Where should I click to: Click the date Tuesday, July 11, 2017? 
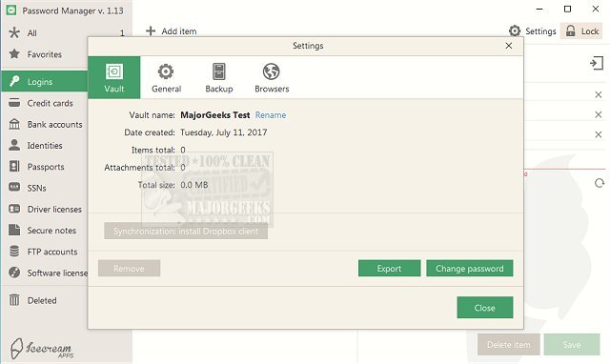(224, 132)
